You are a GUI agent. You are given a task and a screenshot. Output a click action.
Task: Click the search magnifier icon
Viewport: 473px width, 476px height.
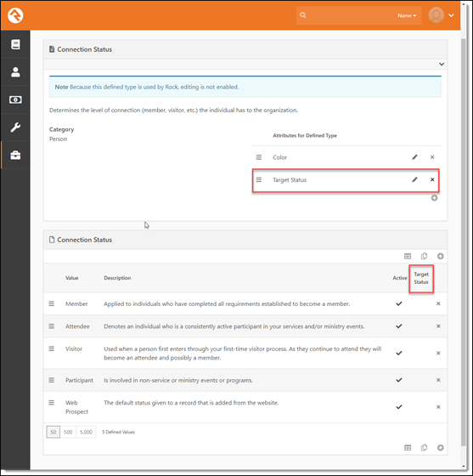pos(302,15)
